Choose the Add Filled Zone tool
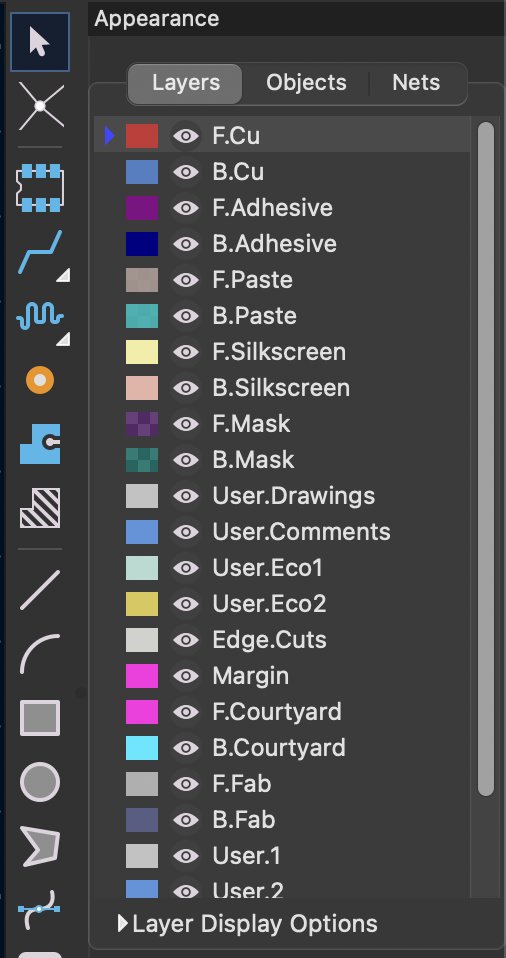The height and width of the screenshot is (958, 506). tap(40, 444)
